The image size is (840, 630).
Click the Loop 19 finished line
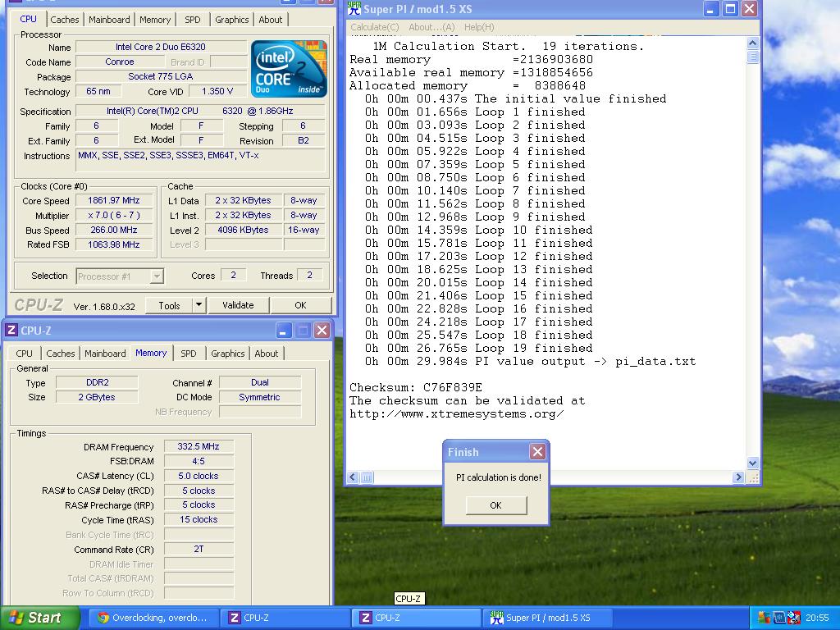(479, 348)
